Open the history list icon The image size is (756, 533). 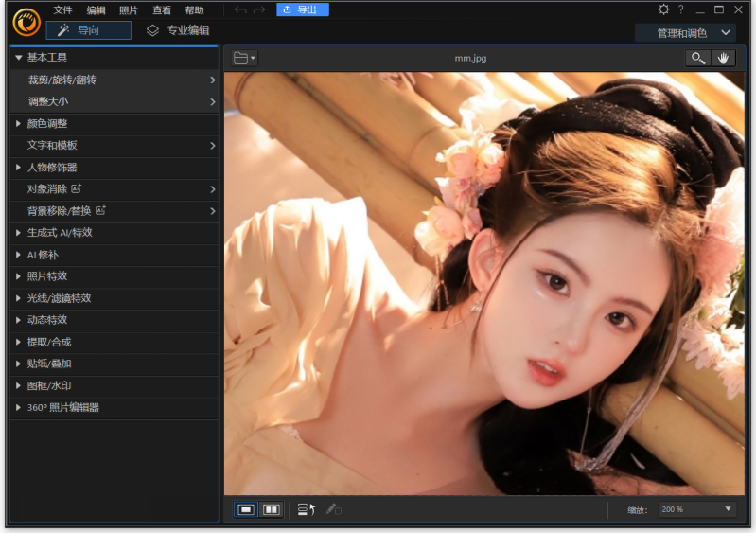[x=306, y=509]
